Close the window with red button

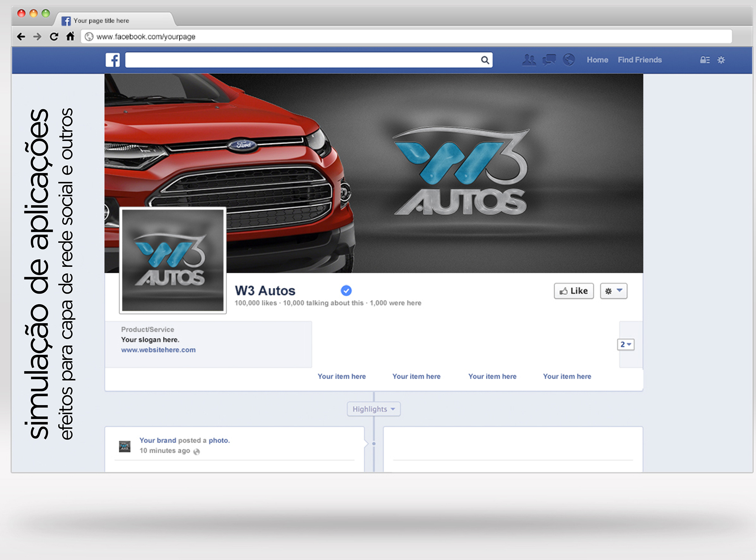[x=21, y=13]
